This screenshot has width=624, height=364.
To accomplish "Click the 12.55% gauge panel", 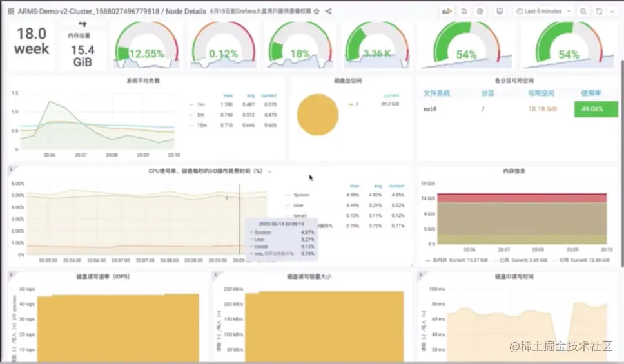I will 146,46.
